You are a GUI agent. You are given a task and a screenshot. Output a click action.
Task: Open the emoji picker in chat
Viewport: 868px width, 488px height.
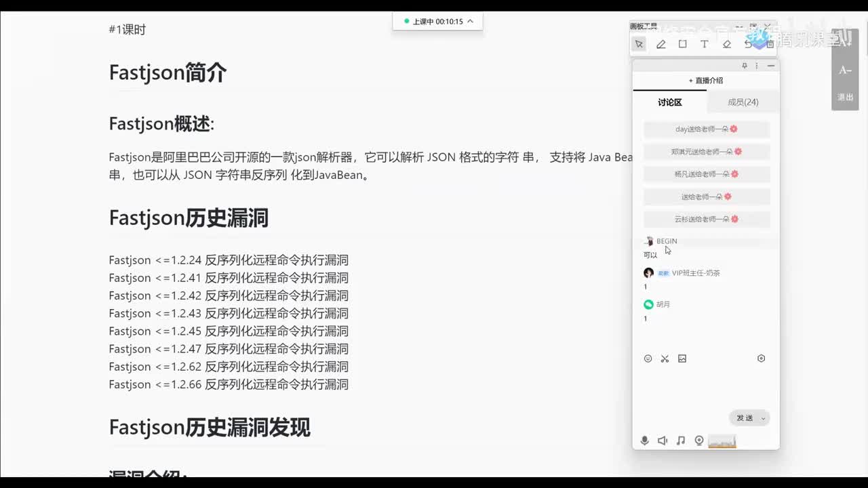click(x=648, y=359)
